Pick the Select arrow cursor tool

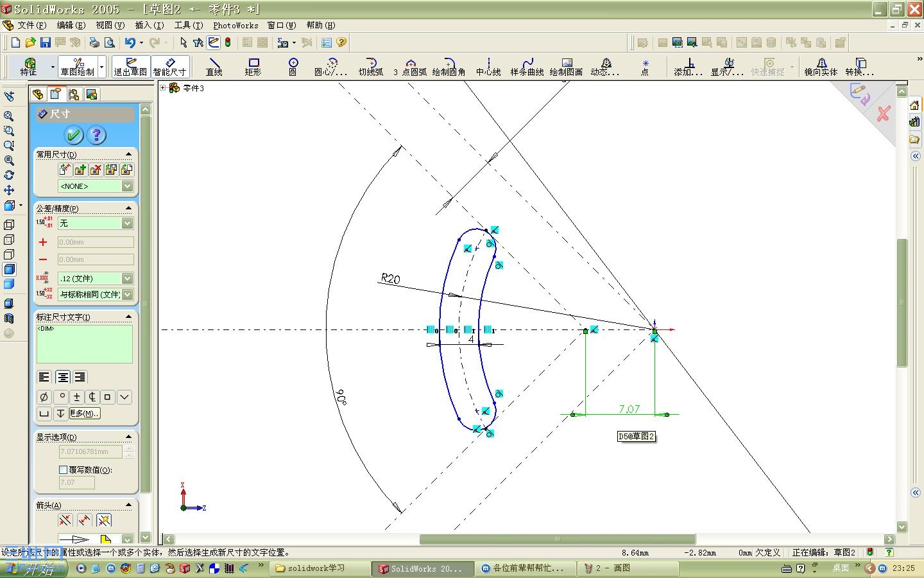point(184,42)
